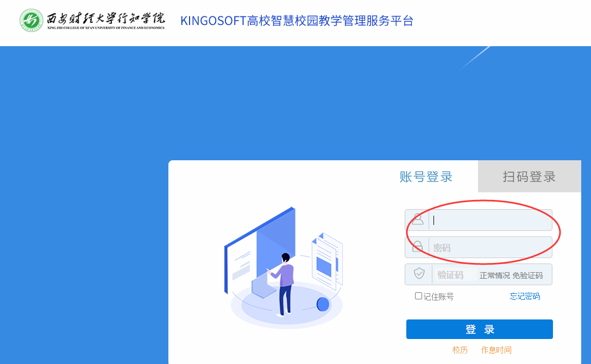Click the padlock icon beside 密码 field
Screen dimensions: 591x364
coord(417,247)
